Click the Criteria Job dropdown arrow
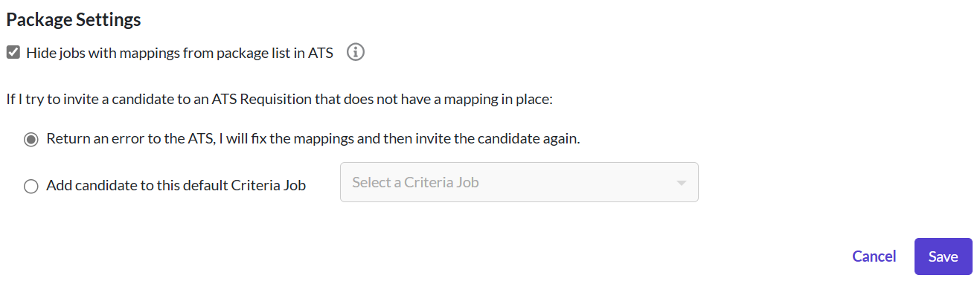 coord(681,183)
